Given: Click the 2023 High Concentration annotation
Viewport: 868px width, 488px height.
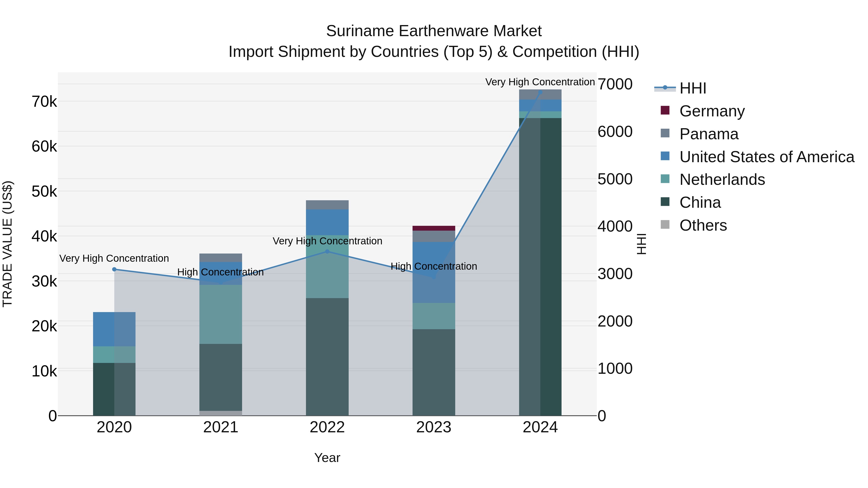Looking at the screenshot, I should 434,266.
